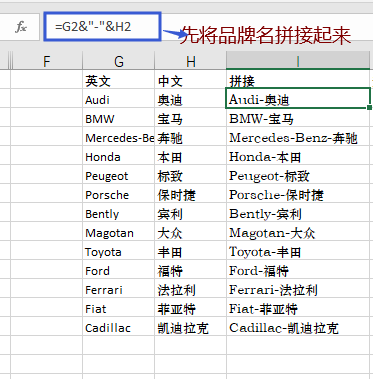Click cell 本田 in column H
Screen dimensions: 373x379
[x=191, y=156]
